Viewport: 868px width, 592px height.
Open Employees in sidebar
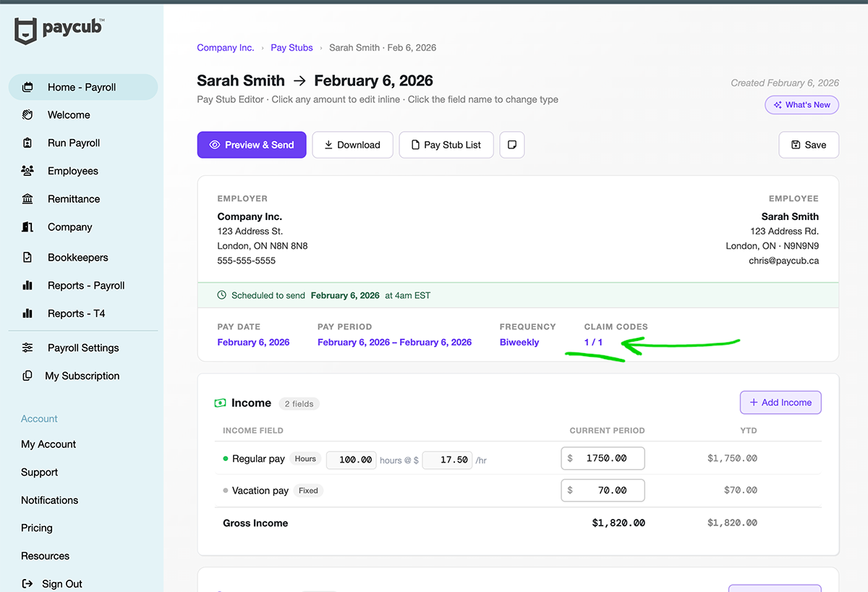[73, 172]
